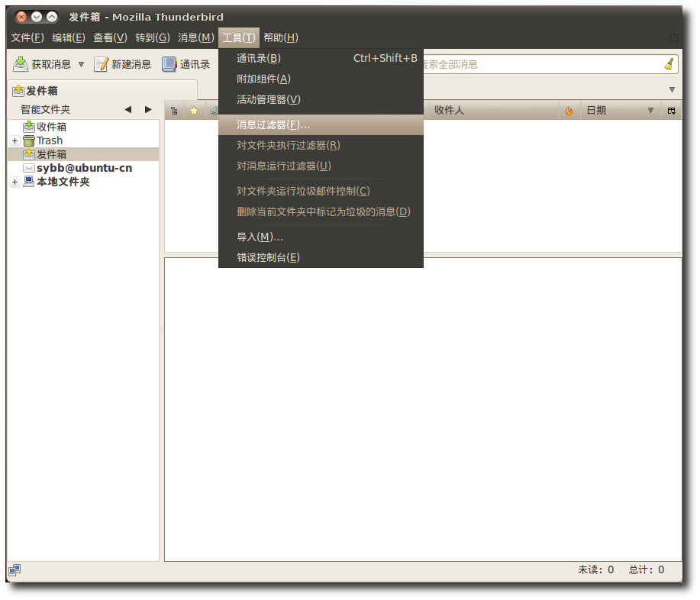Select 本地文件夹 in folder tree
700x600 pixels.
[x=63, y=182]
